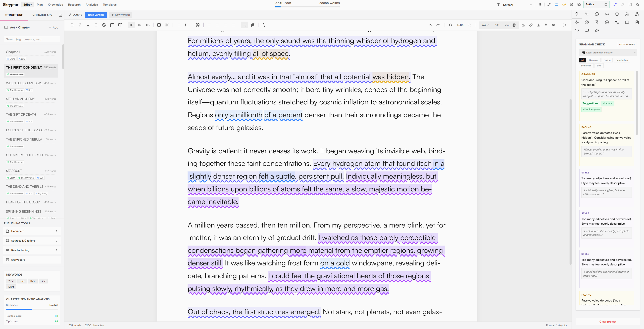The width and height of the screenshot is (644, 329).
Task: Insert a comment with the add-comment icon
Action: (x=112, y=25)
